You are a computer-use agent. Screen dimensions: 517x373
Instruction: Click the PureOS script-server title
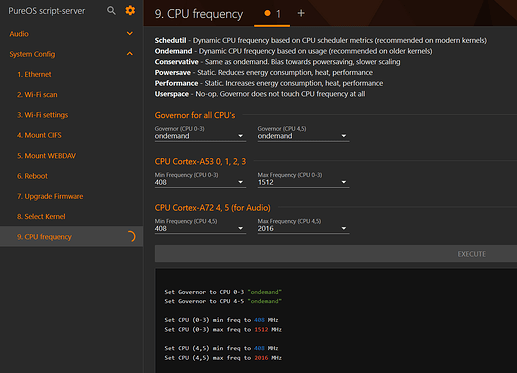pos(47,11)
